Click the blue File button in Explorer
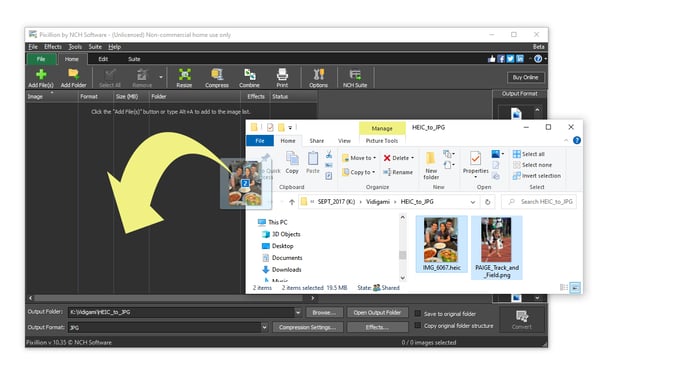 tap(260, 141)
